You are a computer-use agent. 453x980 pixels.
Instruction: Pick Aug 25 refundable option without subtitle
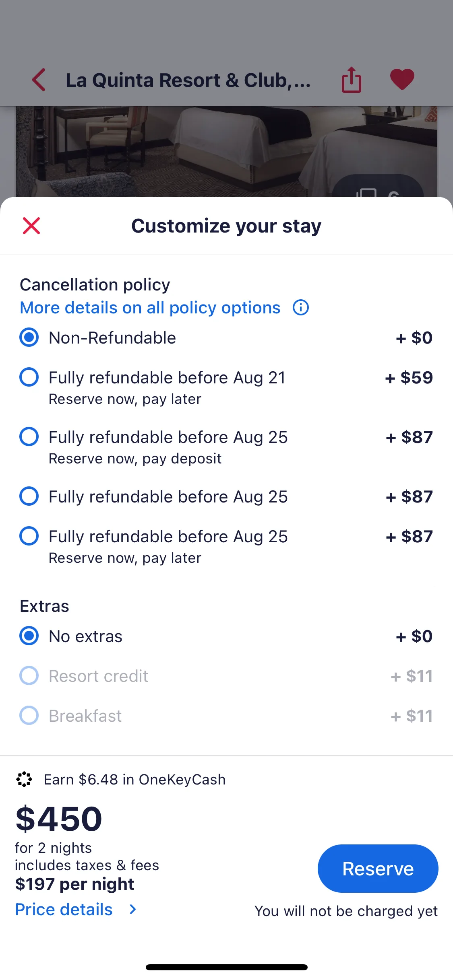[226, 496]
